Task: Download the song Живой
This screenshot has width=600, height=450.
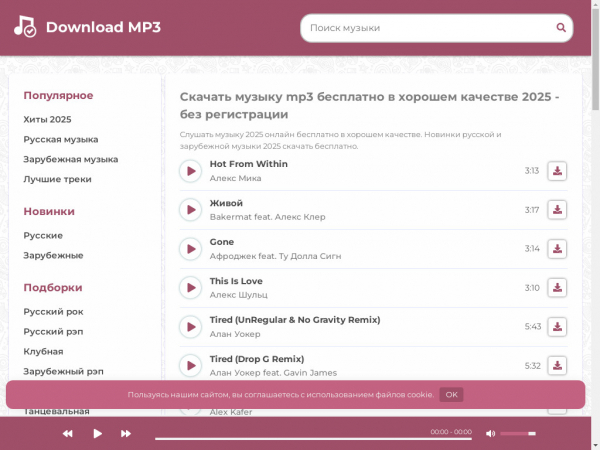Action: pyautogui.click(x=557, y=210)
